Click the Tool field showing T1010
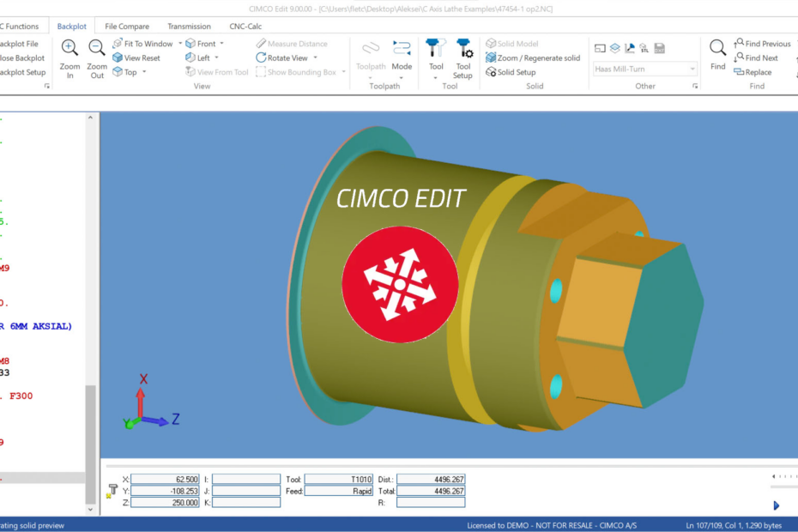Viewport: 798px width, 532px height. 339,479
